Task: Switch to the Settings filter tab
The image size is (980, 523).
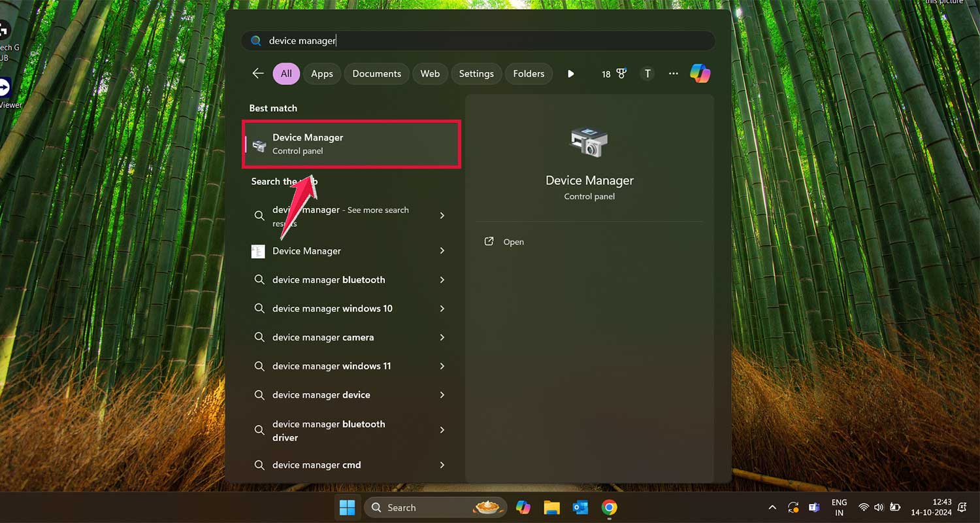Action: 476,73
